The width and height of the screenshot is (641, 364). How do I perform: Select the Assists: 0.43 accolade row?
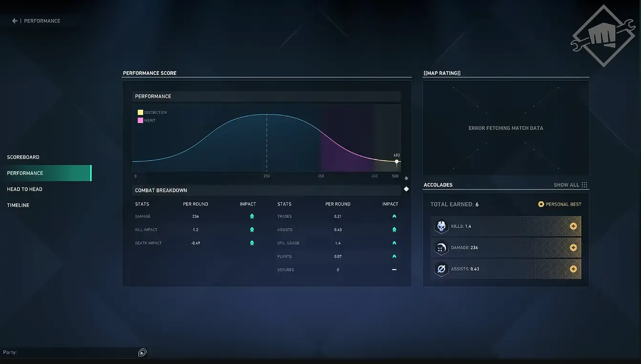point(506,269)
